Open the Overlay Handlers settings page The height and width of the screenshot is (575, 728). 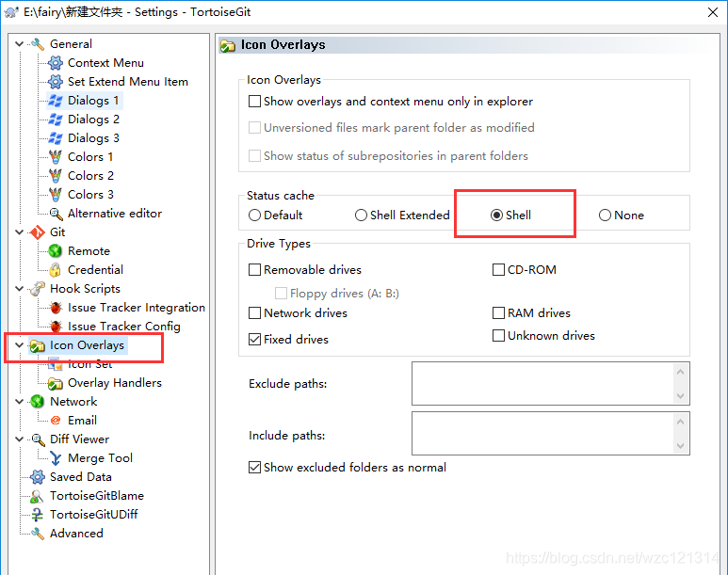[x=115, y=383]
